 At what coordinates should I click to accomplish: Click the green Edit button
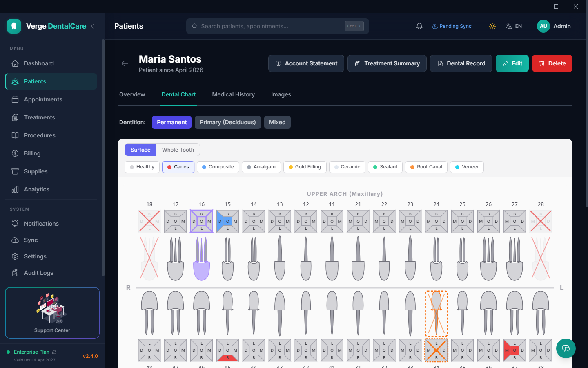[x=512, y=63]
